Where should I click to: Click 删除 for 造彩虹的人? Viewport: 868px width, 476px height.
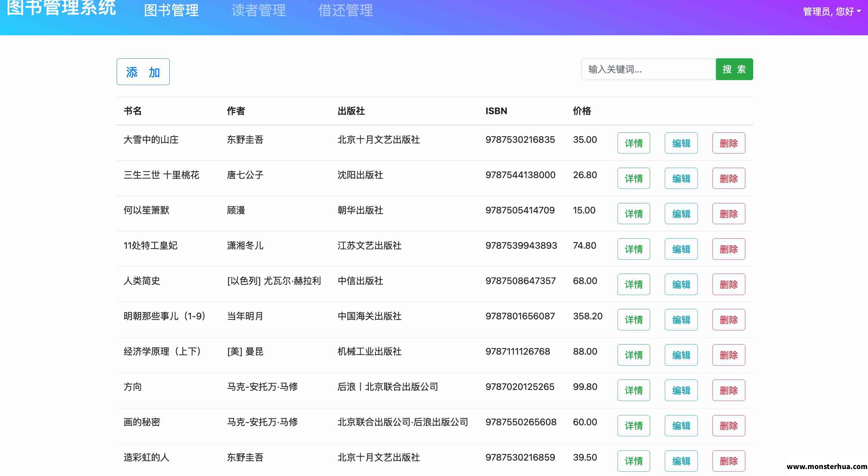click(x=729, y=461)
